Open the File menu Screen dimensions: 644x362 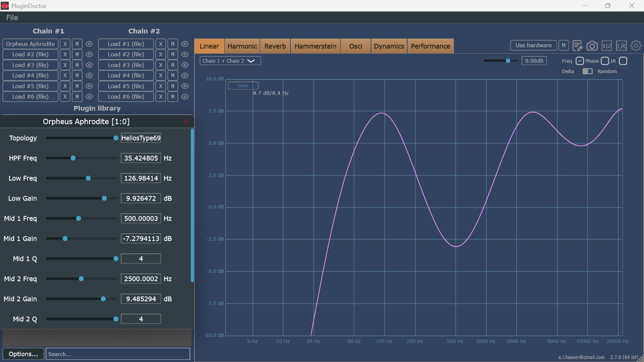(12, 18)
